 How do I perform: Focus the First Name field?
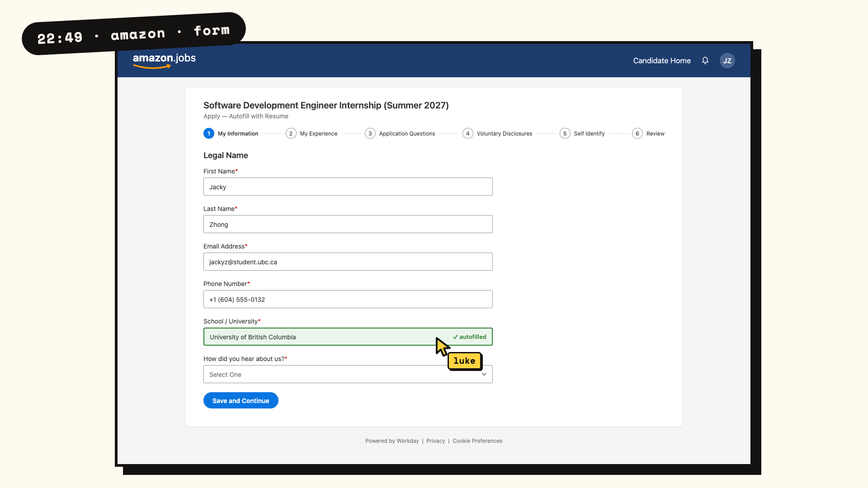[x=348, y=187]
